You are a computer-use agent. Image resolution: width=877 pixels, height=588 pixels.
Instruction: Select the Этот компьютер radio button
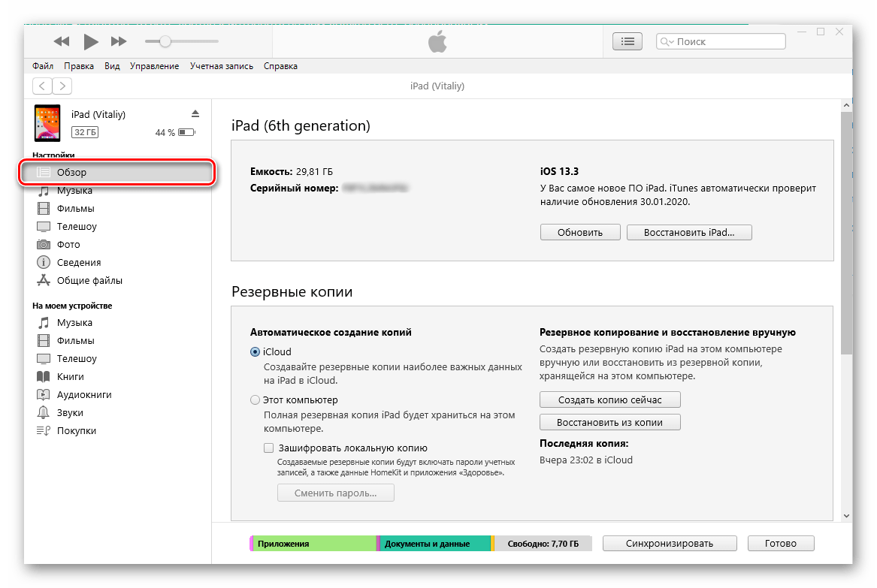255,400
